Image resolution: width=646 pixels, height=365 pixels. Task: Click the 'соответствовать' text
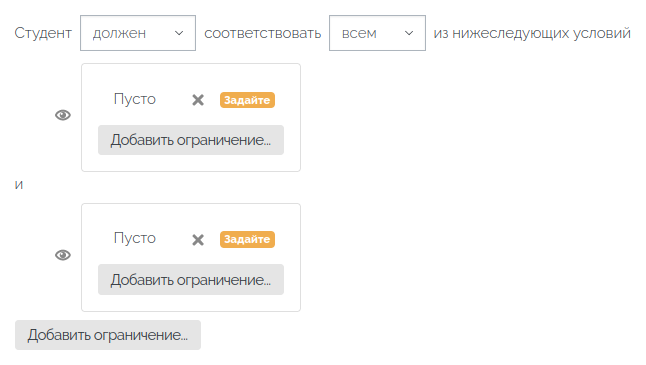[x=262, y=33]
